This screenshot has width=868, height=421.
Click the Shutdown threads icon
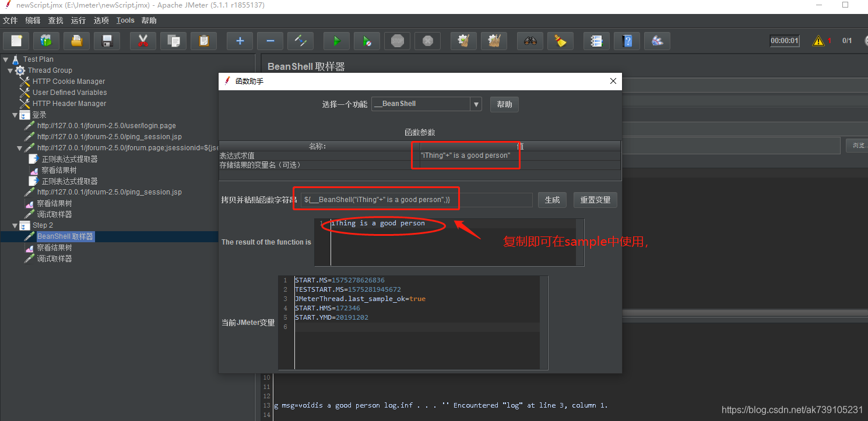pos(427,41)
